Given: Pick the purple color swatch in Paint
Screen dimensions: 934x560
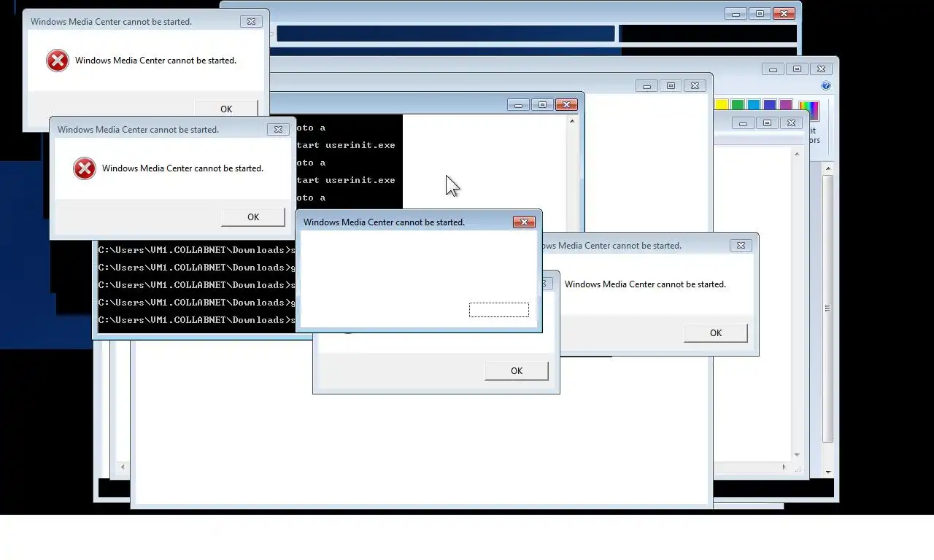Looking at the screenshot, I should coord(786,106).
